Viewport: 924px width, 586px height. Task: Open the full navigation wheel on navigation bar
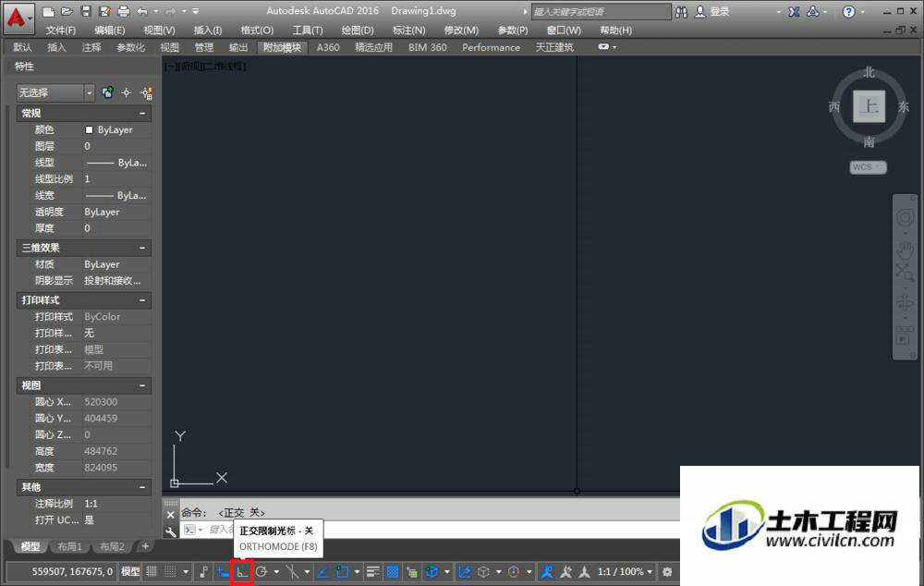tap(905, 217)
